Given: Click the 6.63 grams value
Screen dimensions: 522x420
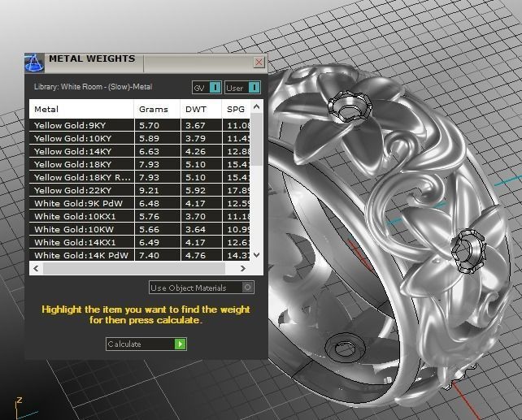Looking at the screenshot, I should [149, 151].
